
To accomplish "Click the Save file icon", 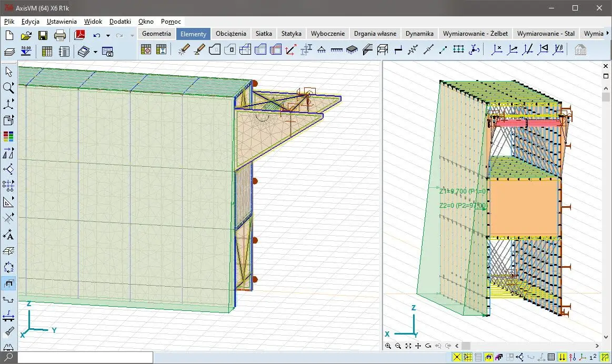I will pyautogui.click(x=43, y=36).
